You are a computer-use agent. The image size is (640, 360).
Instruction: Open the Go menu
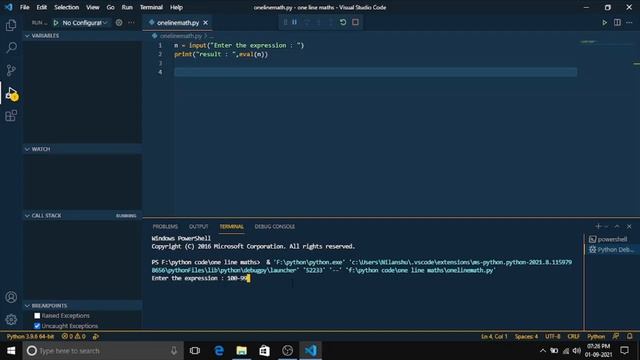[110, 7]
